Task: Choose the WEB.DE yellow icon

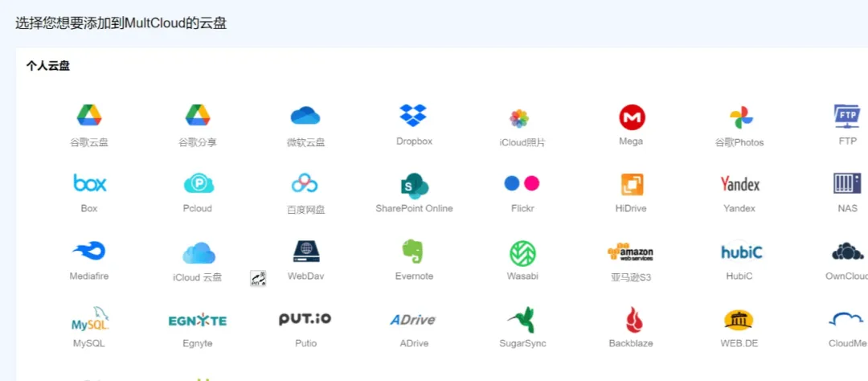Action: (739, 320)
